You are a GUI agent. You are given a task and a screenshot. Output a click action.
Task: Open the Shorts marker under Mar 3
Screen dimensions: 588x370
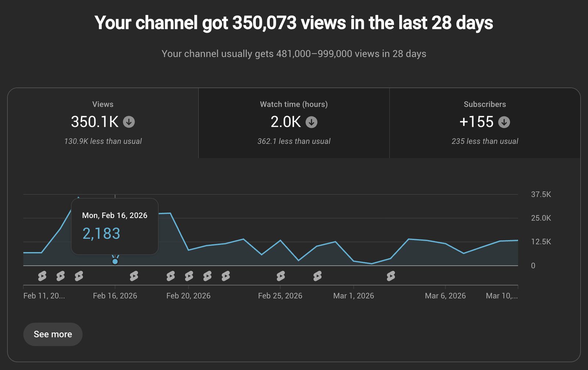391,276
